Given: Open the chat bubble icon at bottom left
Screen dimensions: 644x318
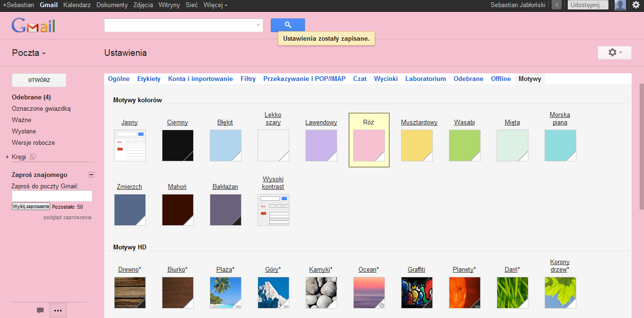Looking at the screenshot, I should (x=40, y=310).
